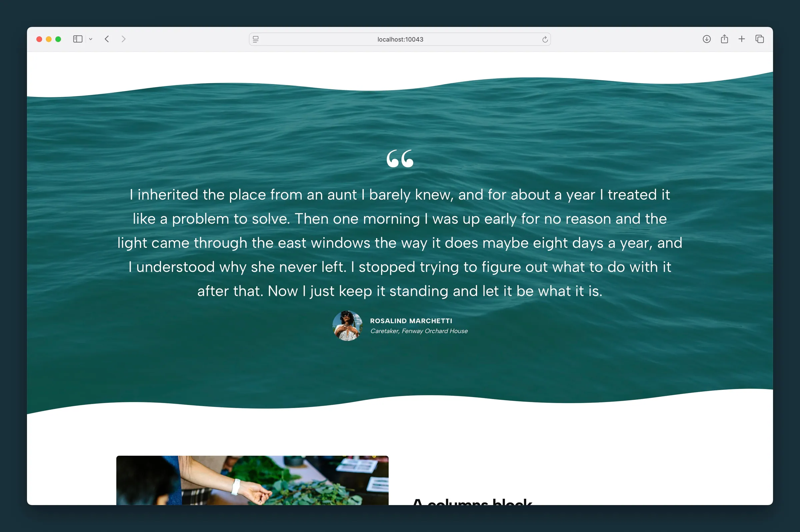Maximize the window with green button
The height and width of the screenshot is (532, 800).
tap(58, 39)
